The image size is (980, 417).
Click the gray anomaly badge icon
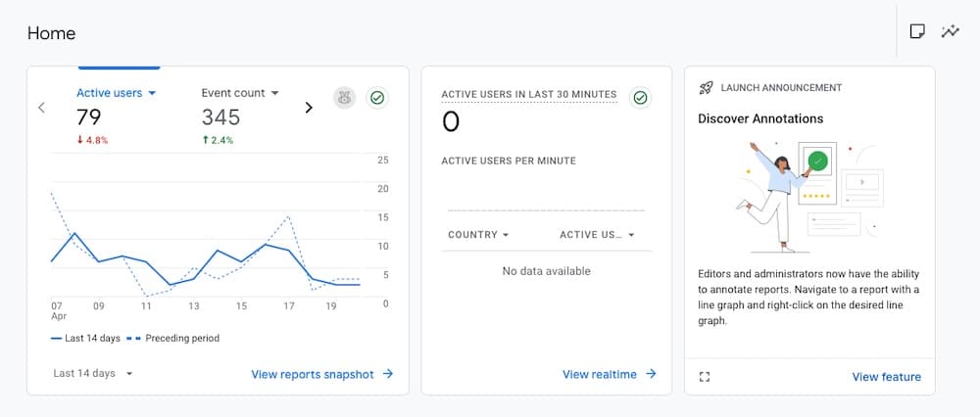click(x=344, y=98)
